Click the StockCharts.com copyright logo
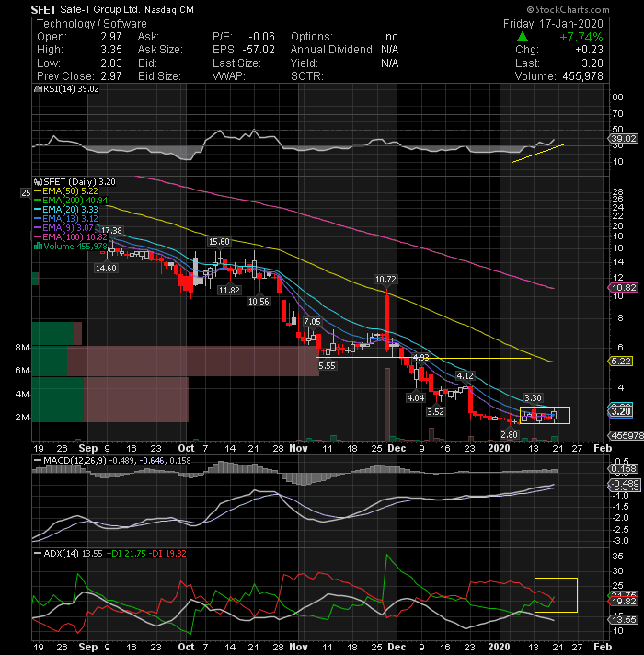The width and height of the screenshot is (644, 655). 568,9
